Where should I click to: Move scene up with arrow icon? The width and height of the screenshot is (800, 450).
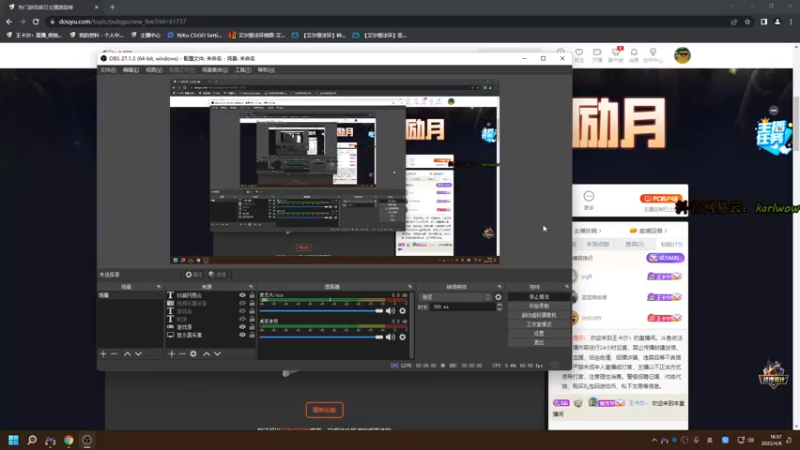point(128,354)
